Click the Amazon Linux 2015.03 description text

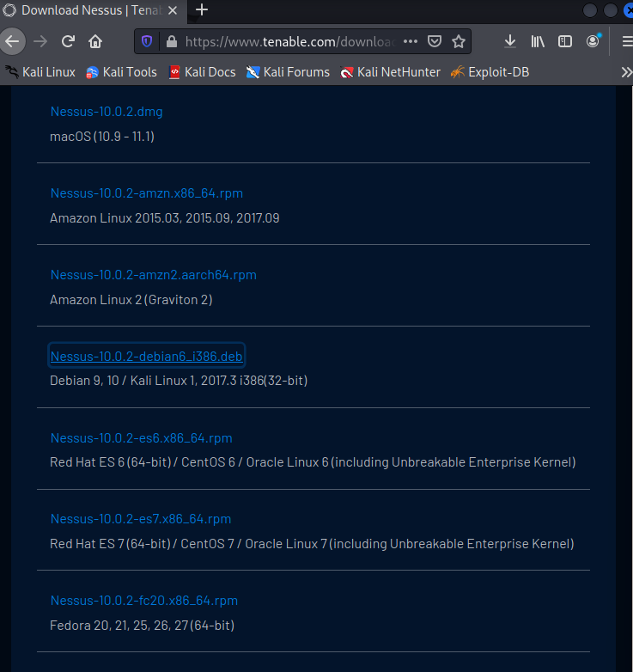[164, 218]
